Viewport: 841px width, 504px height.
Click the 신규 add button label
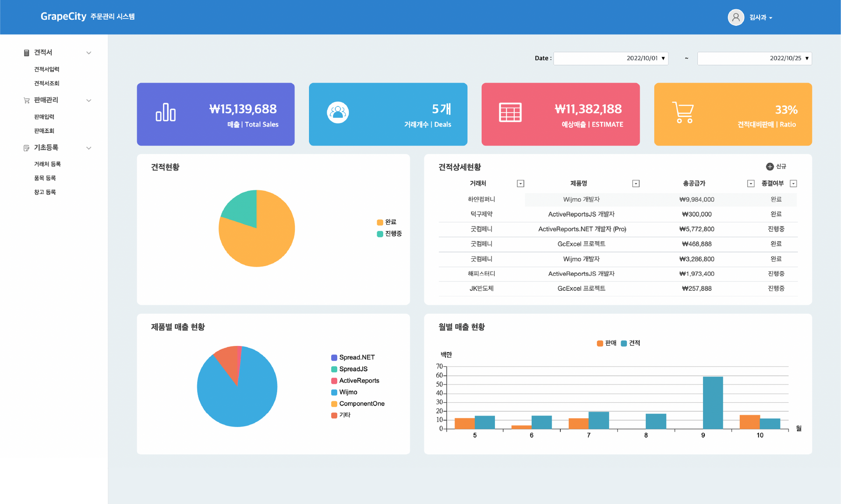pos(781,166)
